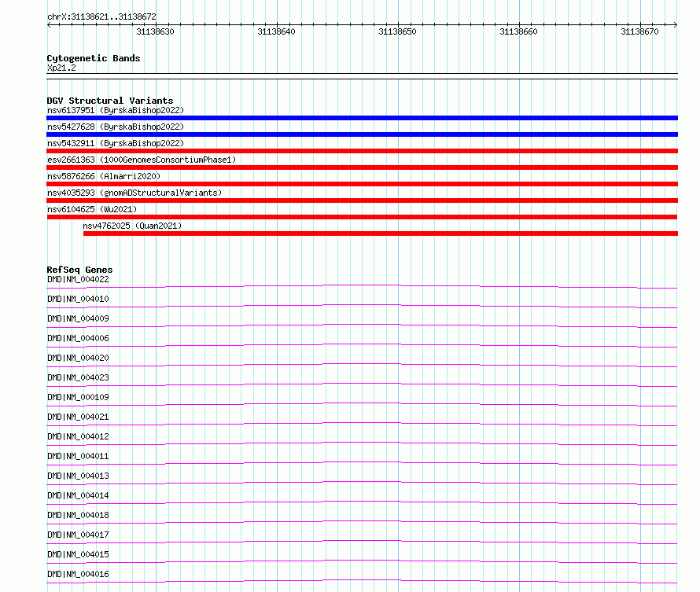Click the red bar under nsv4762025
The width and height of the screenshot is (700, 592).
pos(381,233)
